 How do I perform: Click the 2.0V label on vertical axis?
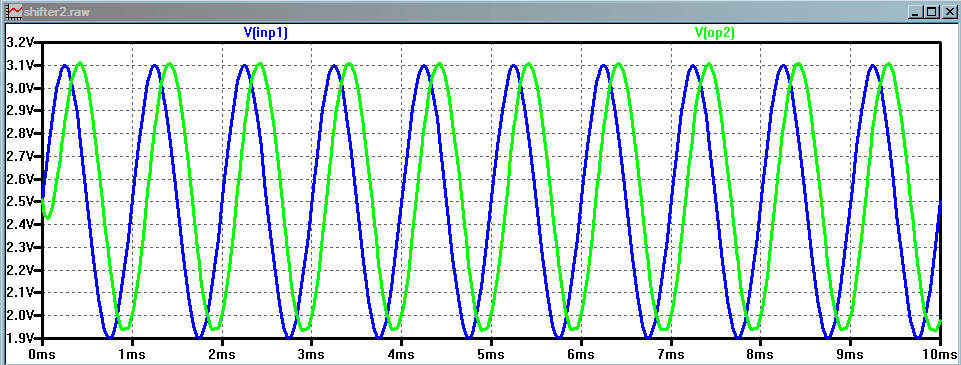click(x=18, y=315)
